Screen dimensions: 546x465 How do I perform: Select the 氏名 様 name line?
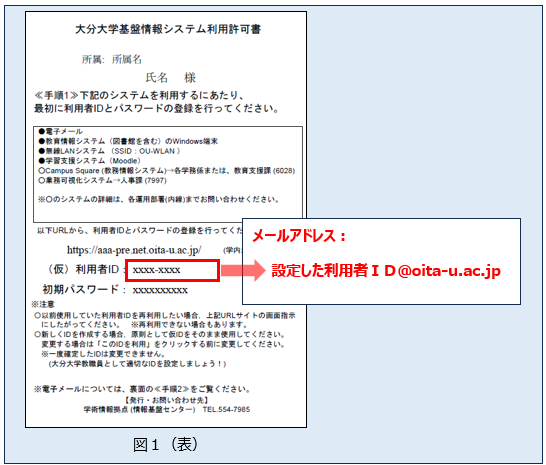(x=171, y=77)
